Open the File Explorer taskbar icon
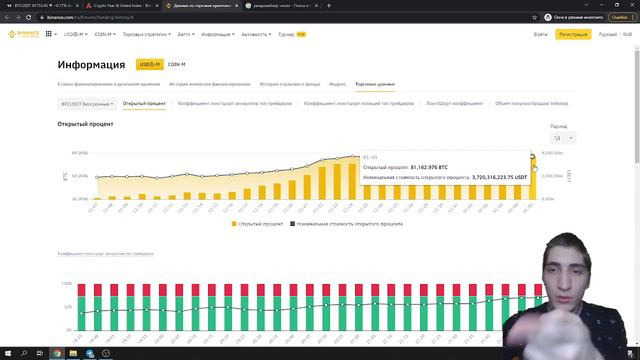The width and height of the screenshot is (640, 360). (x=73, y=353)
